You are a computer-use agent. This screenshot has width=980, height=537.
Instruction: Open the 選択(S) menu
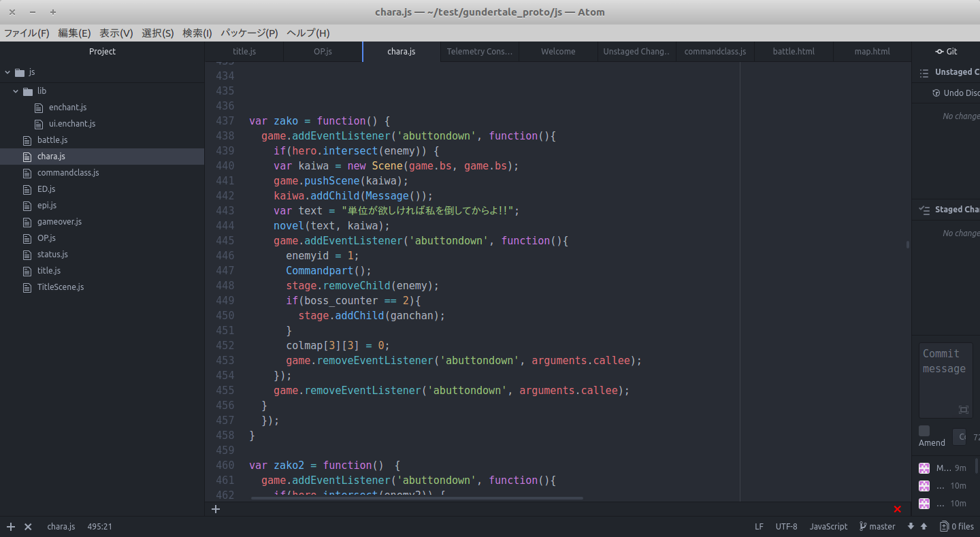click(158, 33)
